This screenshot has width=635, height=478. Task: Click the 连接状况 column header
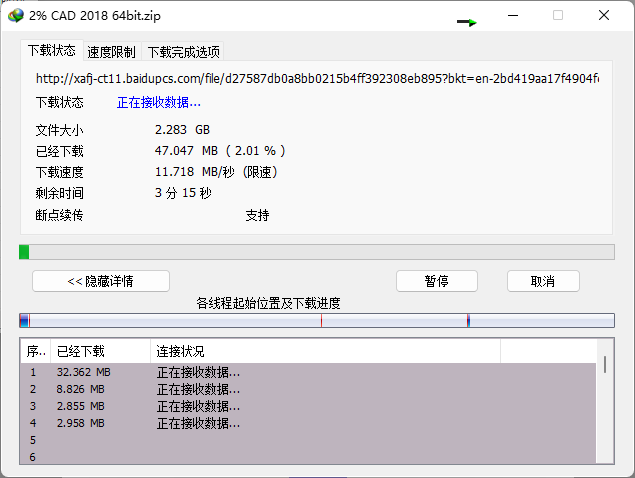tap(324, 352)
